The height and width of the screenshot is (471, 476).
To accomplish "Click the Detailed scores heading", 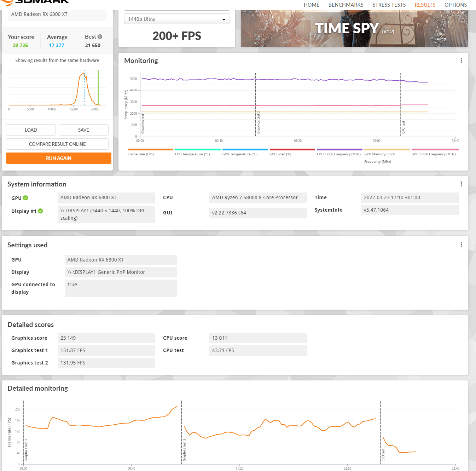I will (30, 324).
